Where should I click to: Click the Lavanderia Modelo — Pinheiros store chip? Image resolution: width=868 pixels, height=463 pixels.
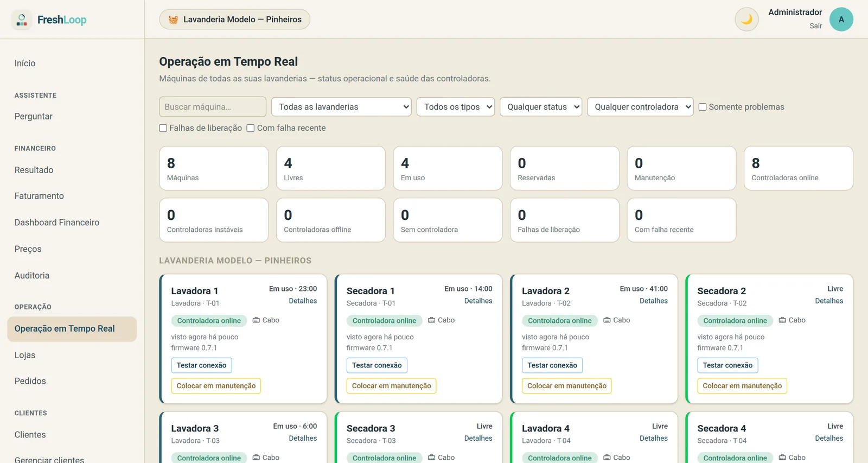(x=235, y=20)
